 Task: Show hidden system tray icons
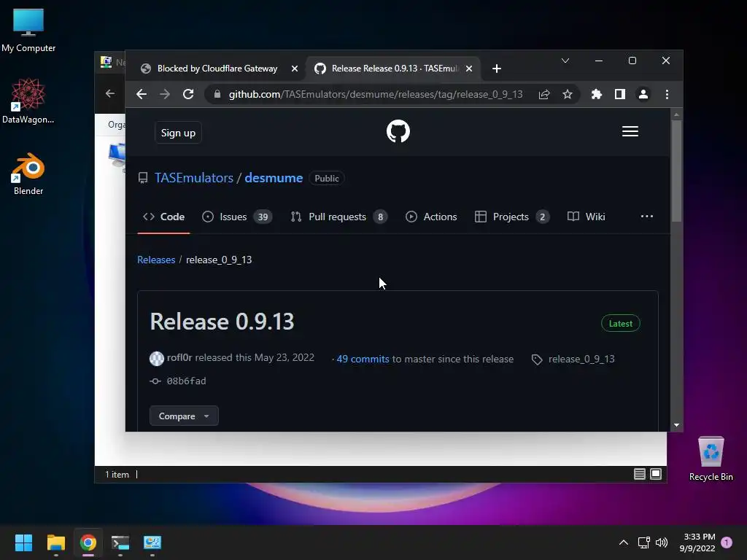tap(623, 542)
